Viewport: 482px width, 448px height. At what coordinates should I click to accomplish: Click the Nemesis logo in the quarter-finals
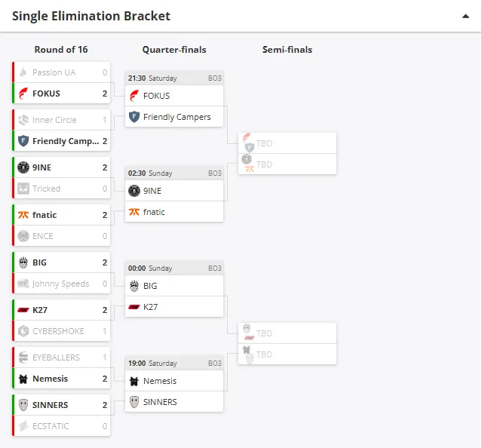point(134,381)
